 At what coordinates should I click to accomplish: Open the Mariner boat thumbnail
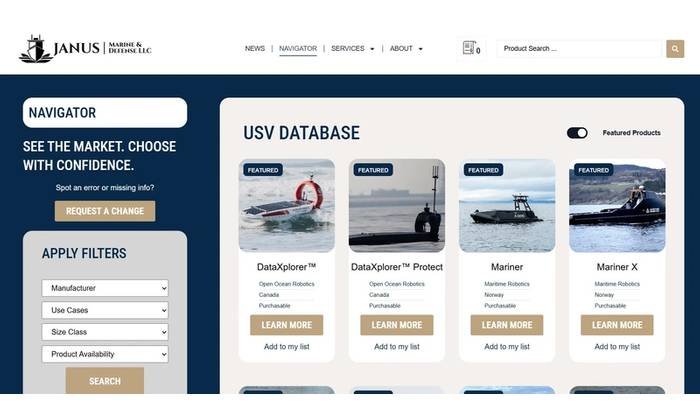point(507,206)
